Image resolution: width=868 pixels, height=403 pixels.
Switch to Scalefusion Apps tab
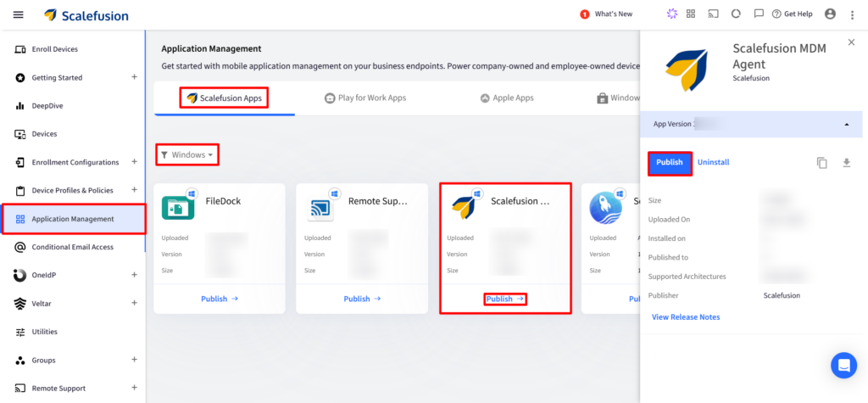click(224, 98)
